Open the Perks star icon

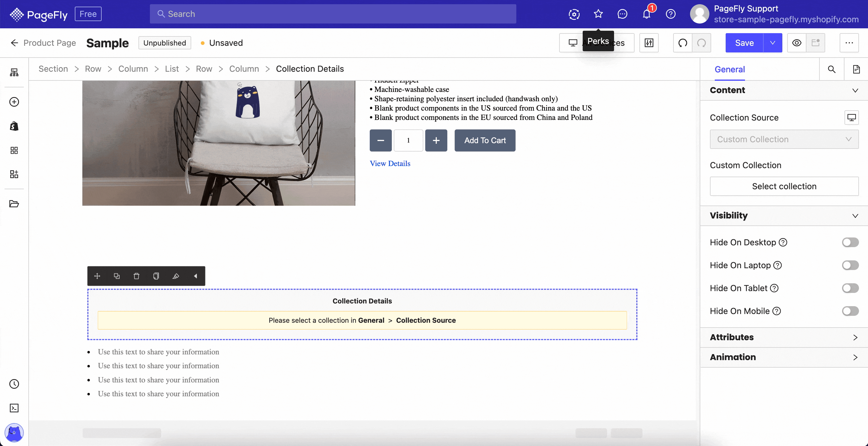pos(598,14)
